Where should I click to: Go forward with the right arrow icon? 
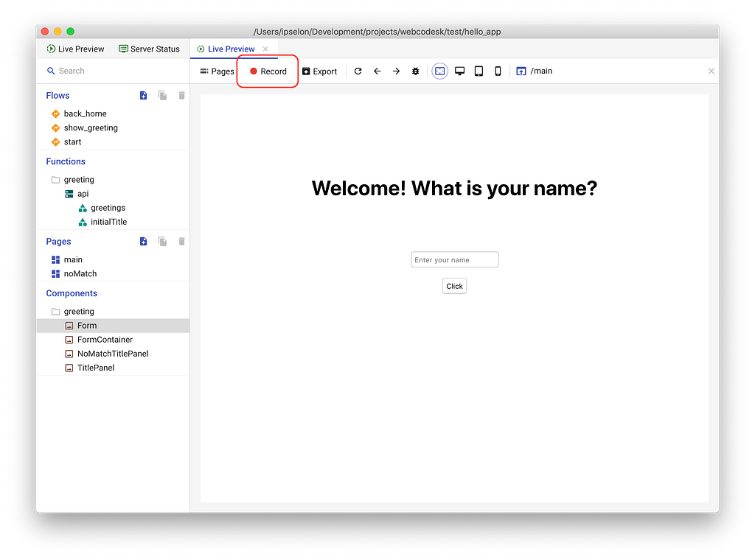(396, 71)
